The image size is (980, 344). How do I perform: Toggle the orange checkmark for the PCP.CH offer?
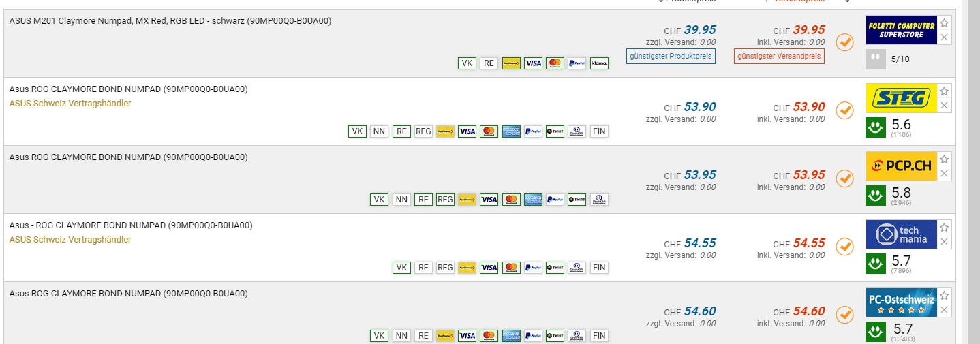point(844,178)
